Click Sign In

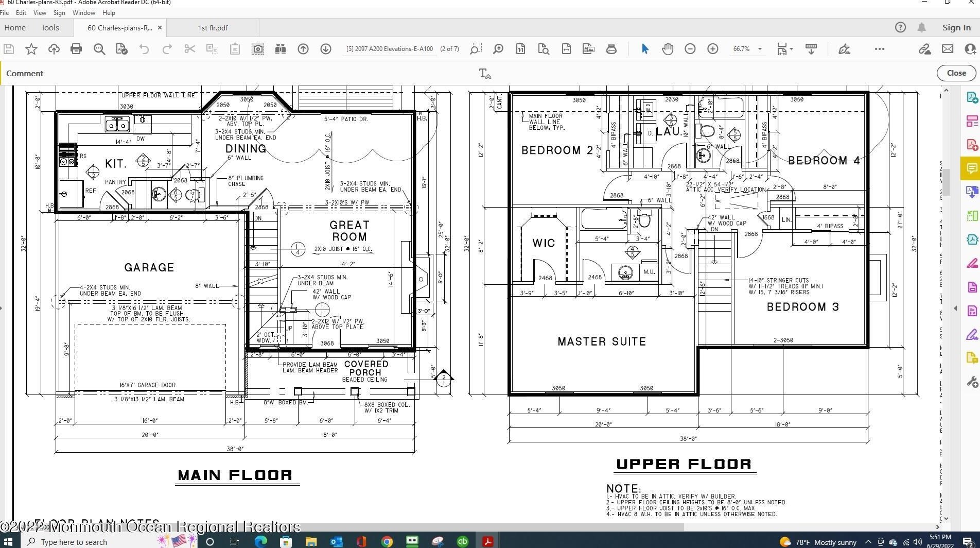click(956, 28)
